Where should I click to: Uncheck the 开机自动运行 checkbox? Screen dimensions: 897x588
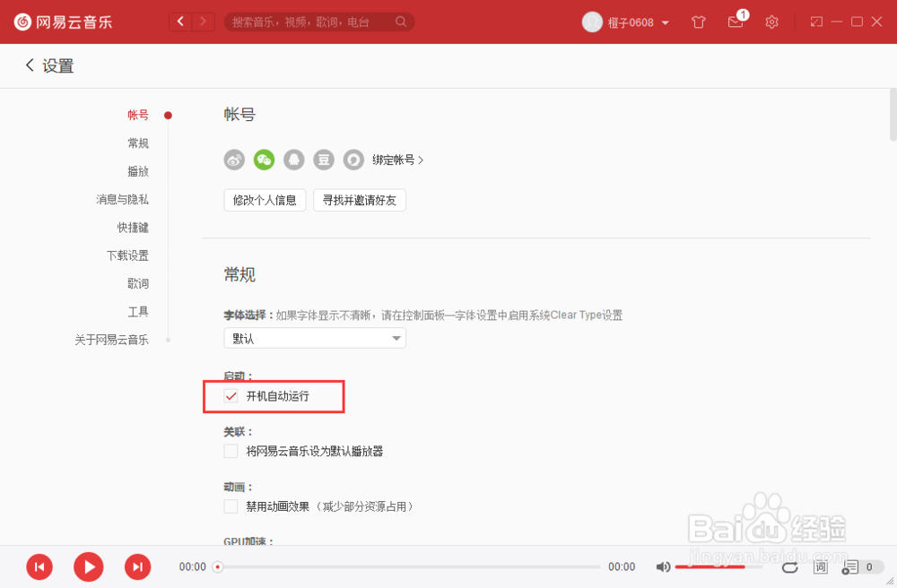point(231,395)
